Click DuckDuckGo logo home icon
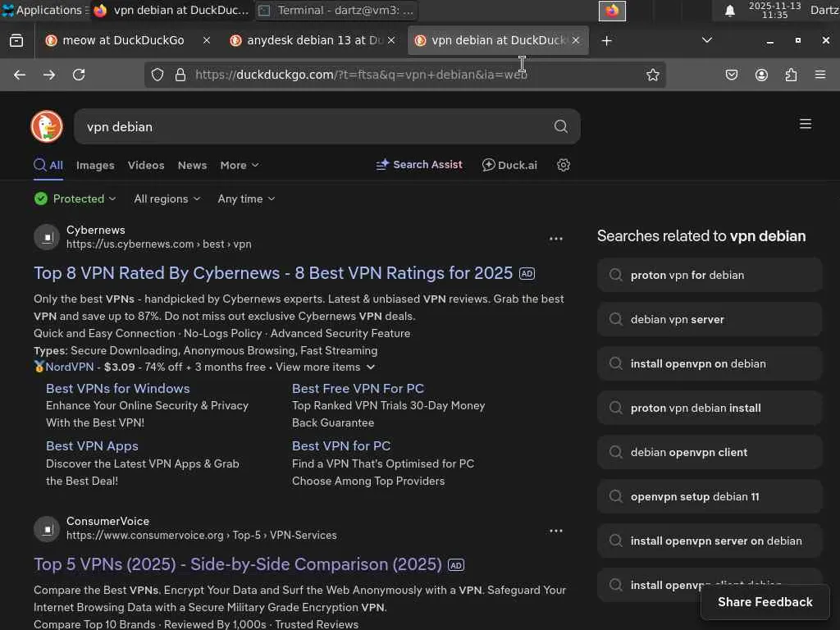This screenshot has width=840, height=630. tap(47, 126)
